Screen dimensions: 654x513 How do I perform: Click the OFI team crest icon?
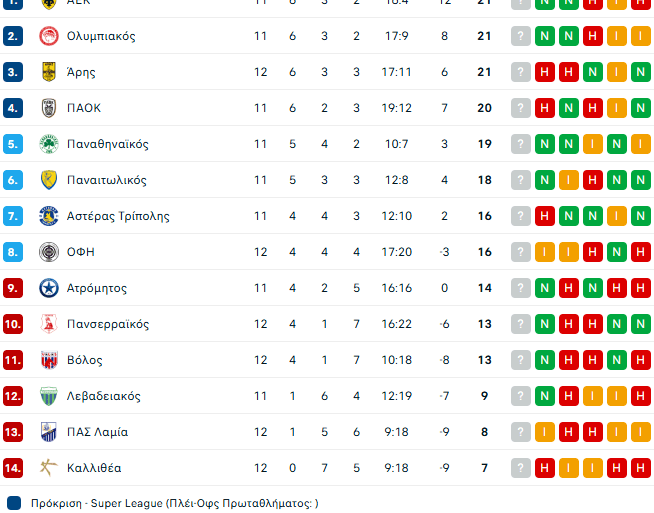click(48, 252)
